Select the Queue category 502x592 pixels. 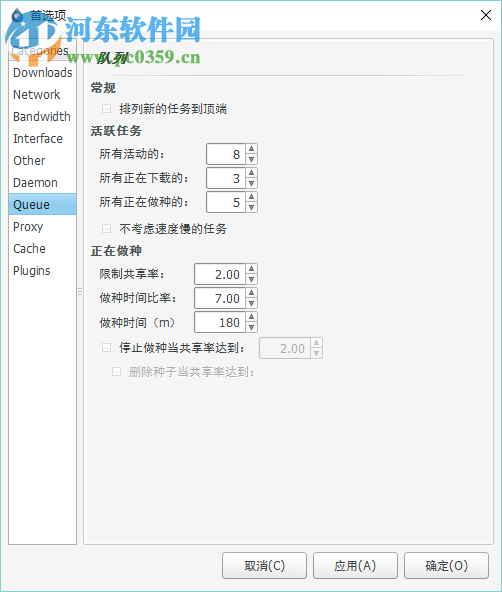[x=42, y=204]
